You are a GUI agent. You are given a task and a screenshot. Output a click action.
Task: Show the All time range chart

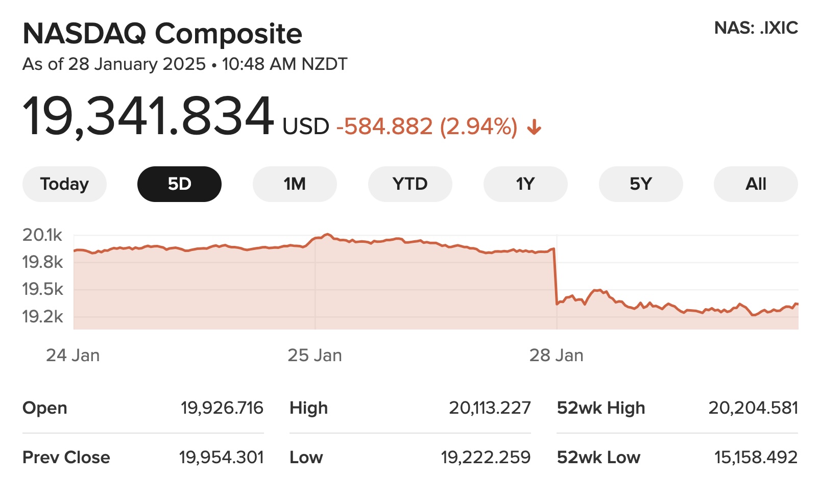click(x=756, y=184)
